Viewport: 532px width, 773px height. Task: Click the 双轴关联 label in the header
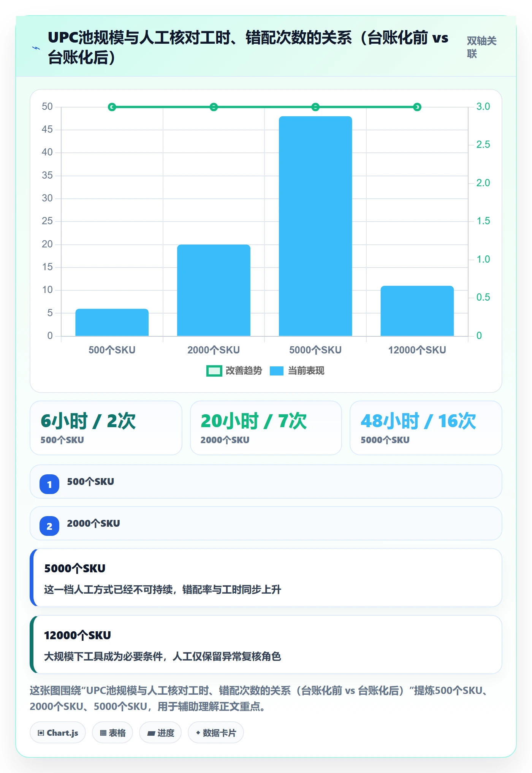(481, 47)
